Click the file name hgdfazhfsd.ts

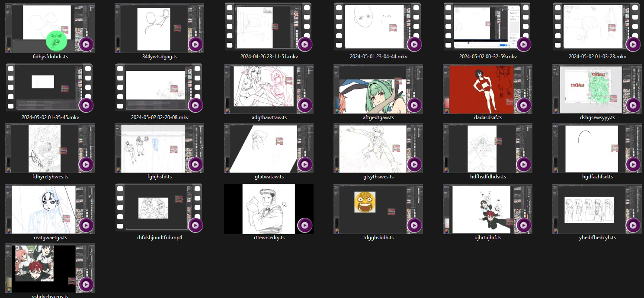[x=597, y=177]
